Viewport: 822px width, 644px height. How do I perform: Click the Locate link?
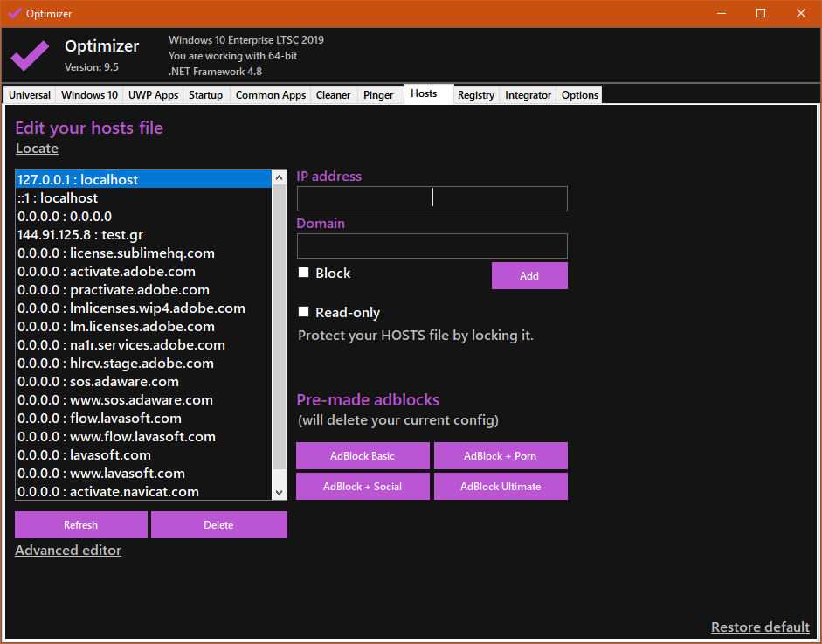[37, 149]
